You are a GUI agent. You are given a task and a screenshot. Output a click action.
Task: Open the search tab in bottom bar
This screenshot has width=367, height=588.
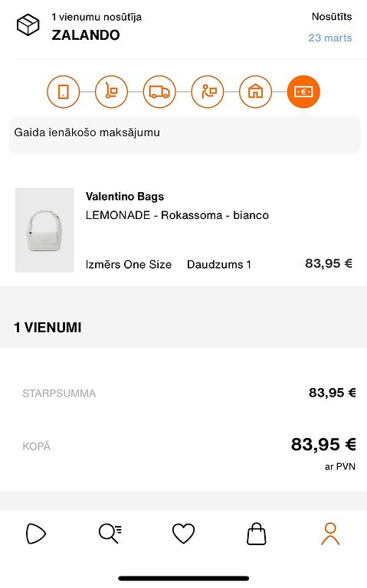[110, 533]
